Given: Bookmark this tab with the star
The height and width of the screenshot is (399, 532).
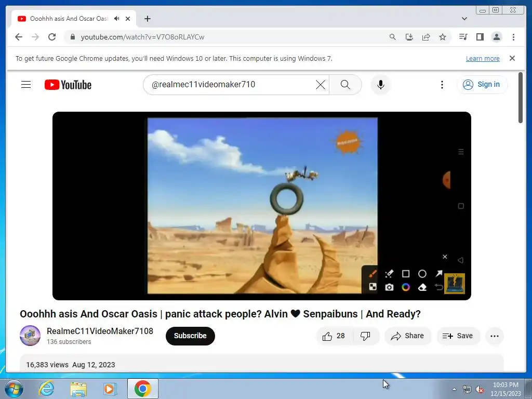Looking at the screenshot, I should pos(443,37).
